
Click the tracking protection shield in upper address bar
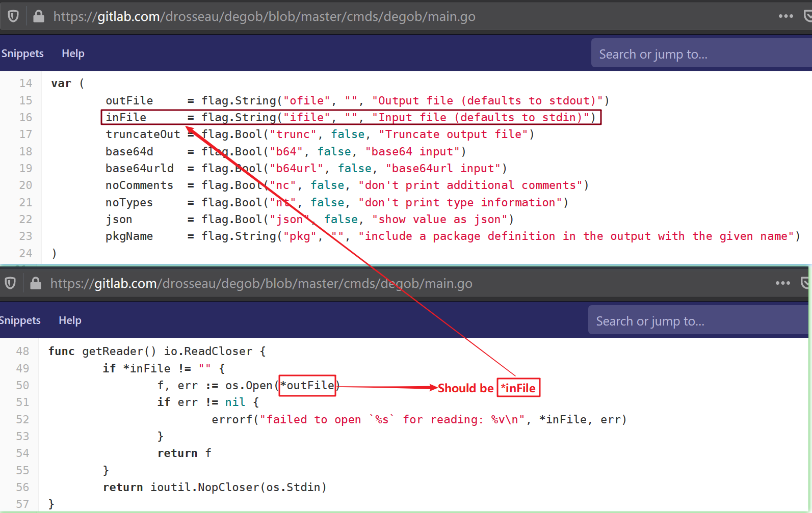point(13,16)
